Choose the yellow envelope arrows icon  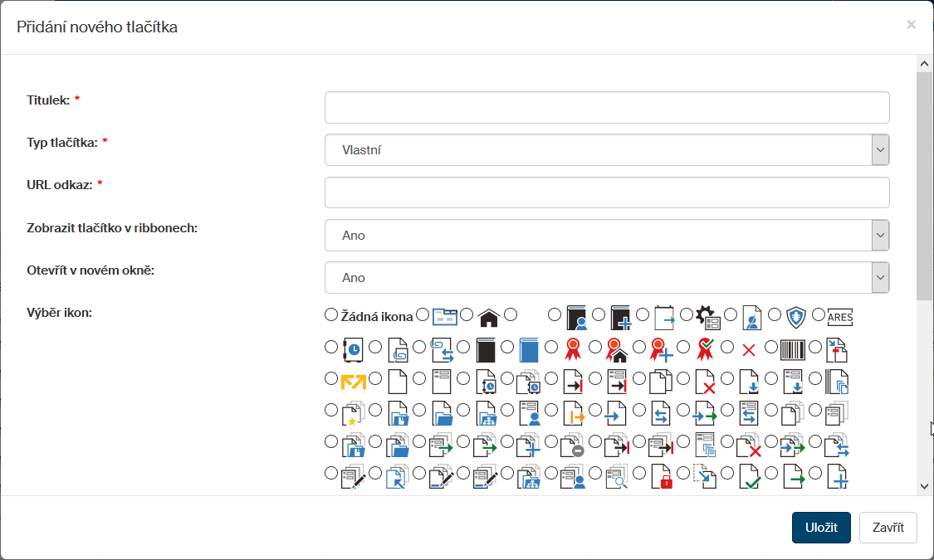pyautogui.click(x=354, y=381)
